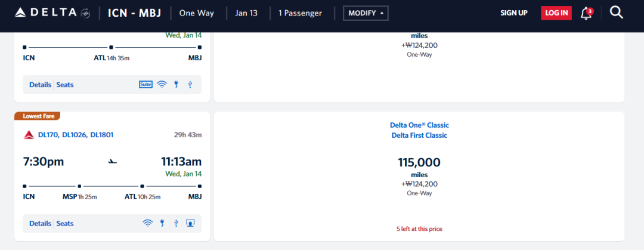
Task: Open Details for the DL170 flight
Action: pyautogui.click(x=40, y=224)
